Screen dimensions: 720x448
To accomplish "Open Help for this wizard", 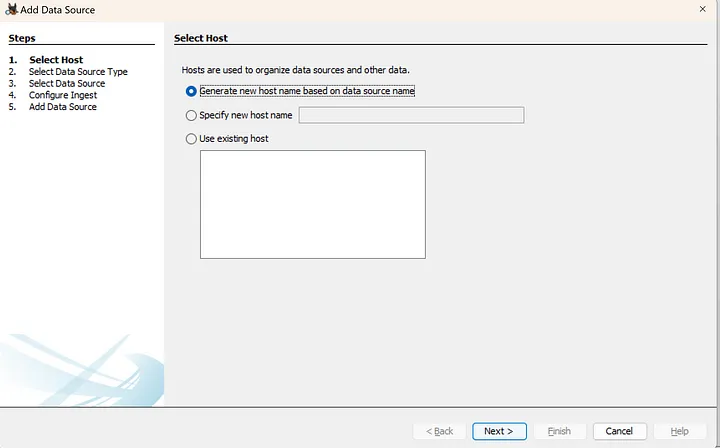I will click(x=679, y=431).
